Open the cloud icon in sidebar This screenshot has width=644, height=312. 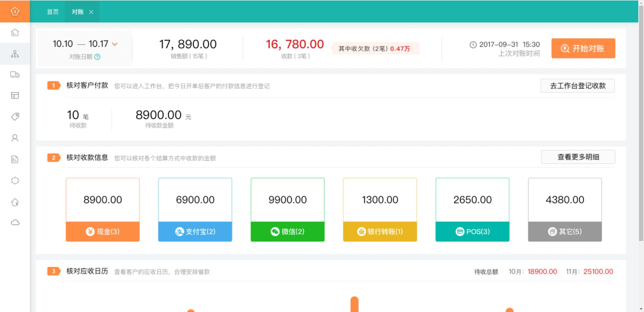(15, 223)
